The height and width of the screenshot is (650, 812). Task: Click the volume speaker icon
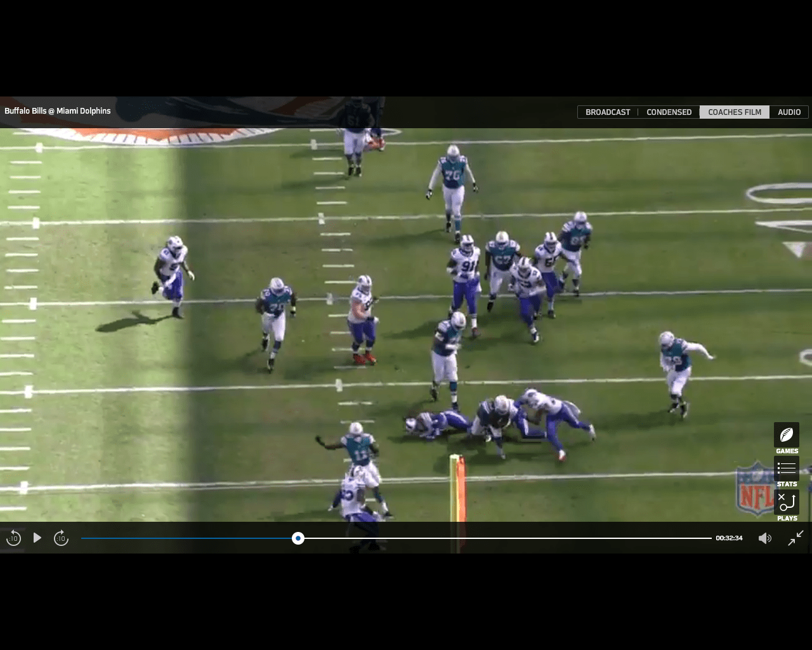pos(765,538)
